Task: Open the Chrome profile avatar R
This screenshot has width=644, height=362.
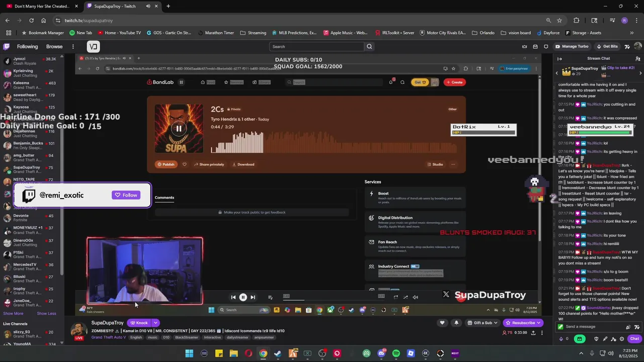Action: 624,20
